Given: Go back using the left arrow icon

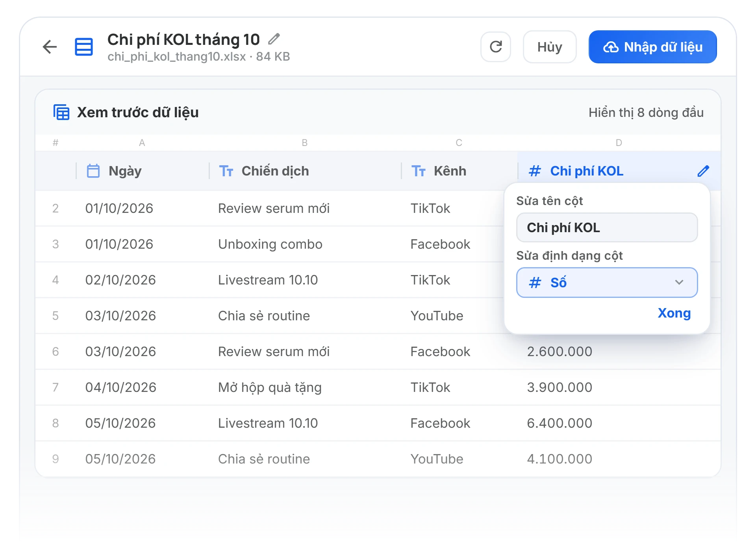Looking at the screenshot, I should point(50,47).
